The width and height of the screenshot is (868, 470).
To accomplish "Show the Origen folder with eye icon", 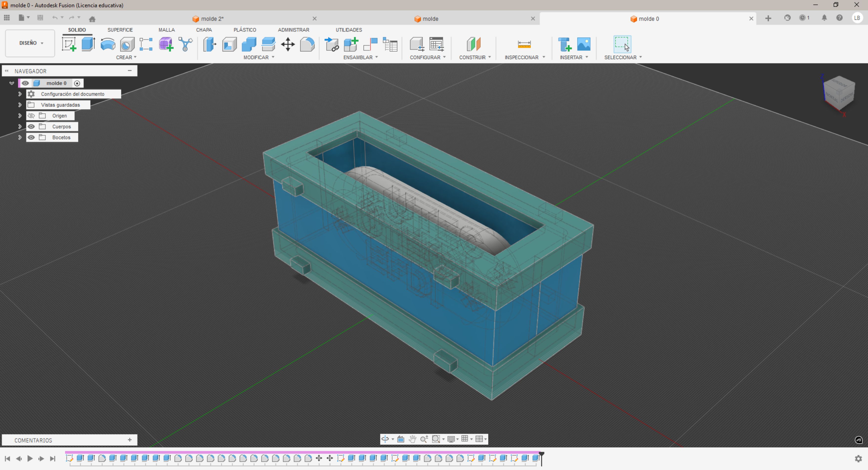I will pos(31,116).
